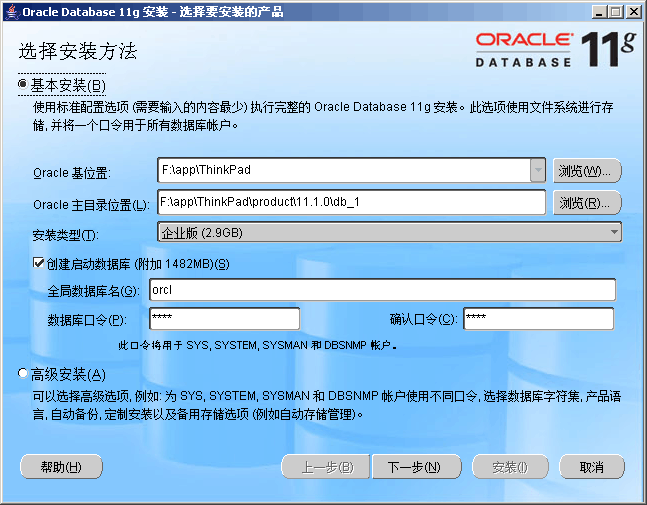The image size is (647, 505).
Task: Close the installer window
Action: 633,12
